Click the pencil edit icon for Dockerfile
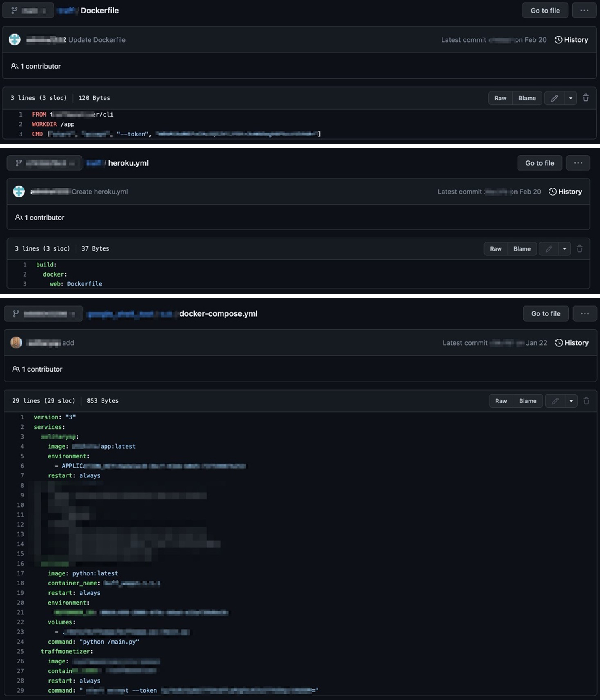600x700 pixels. point(554,98)
